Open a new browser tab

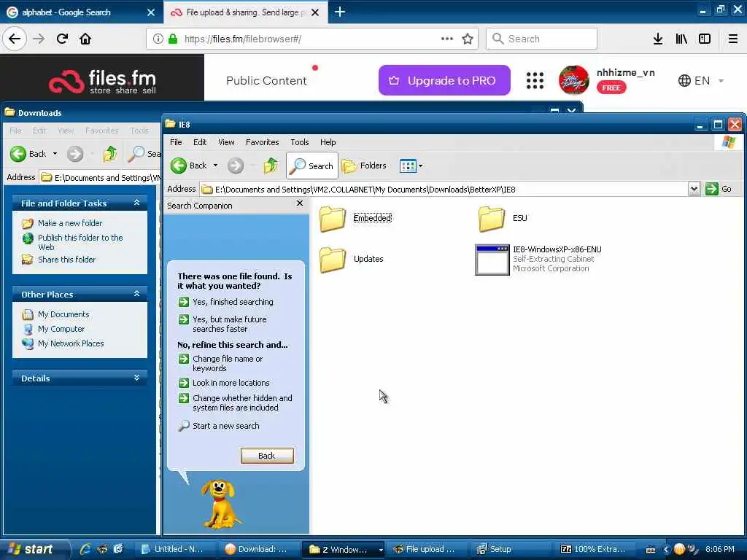340,12
